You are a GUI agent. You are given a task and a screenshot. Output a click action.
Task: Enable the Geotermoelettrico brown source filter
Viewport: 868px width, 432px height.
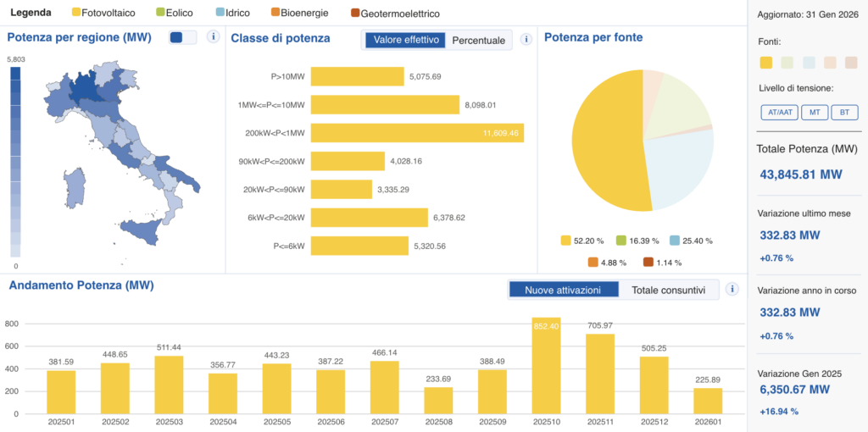(851, 63)
